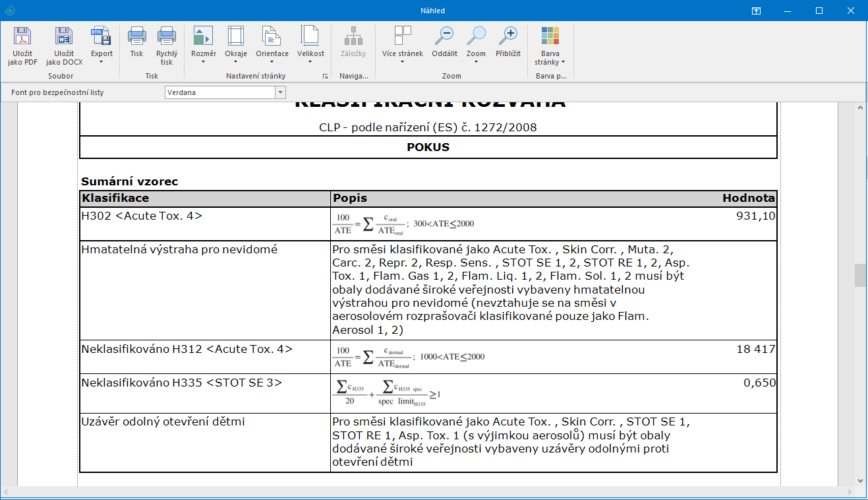This screenshot has height=500, width=868.
Task: Expand the Orientace dropdown arrow
Action: pos(272,62)
